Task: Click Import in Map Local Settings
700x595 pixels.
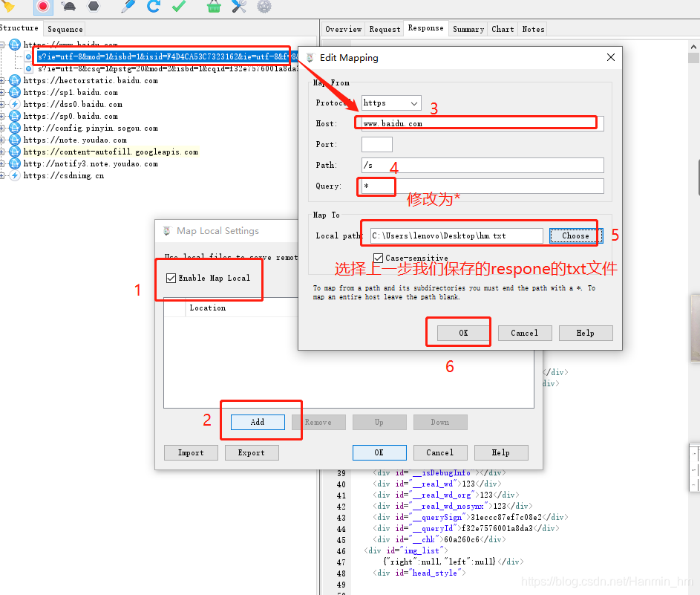Action: (x=191, y=452)
